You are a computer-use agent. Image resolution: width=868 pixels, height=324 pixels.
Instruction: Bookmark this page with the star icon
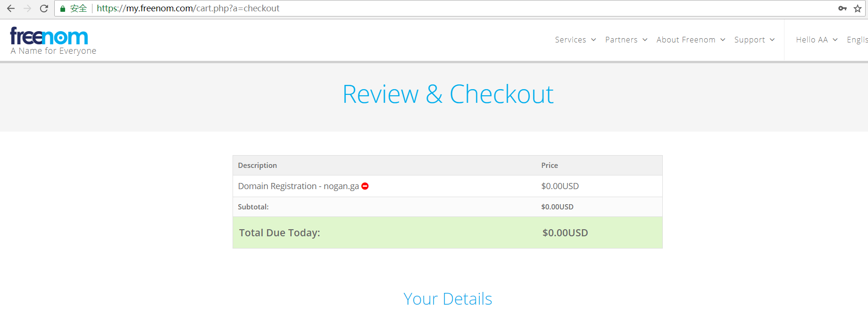point(857,8)
